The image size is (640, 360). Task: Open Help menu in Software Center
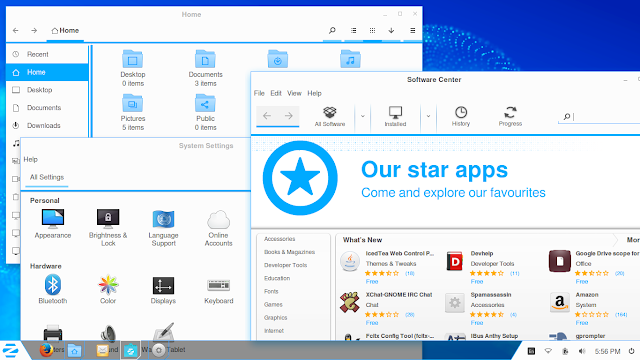click(314, 93)
